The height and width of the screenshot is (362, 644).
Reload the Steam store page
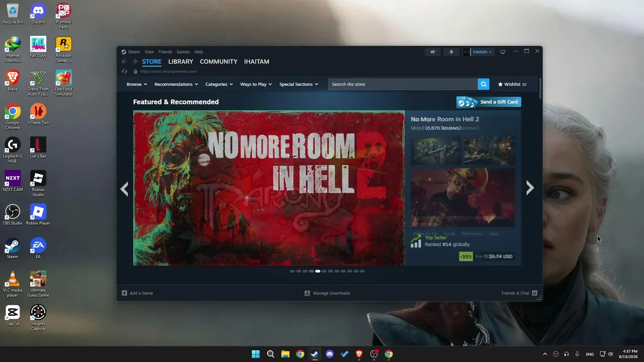tap(124, 71)
